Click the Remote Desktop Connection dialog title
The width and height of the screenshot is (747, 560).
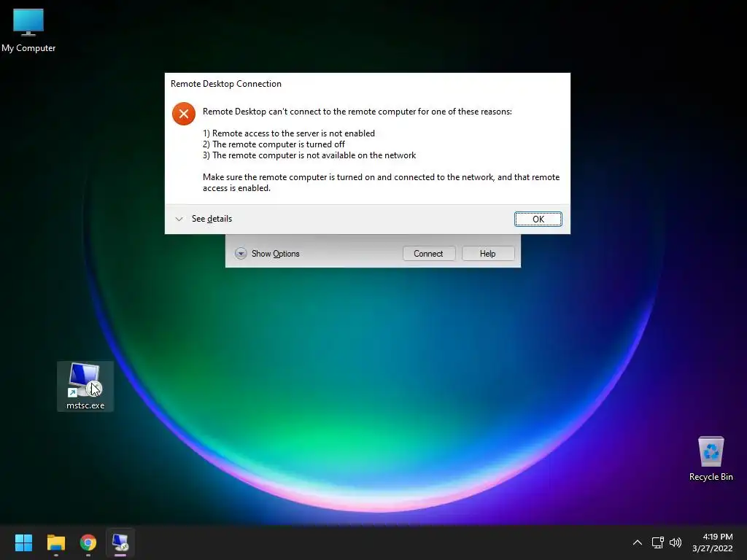[226, 84]
